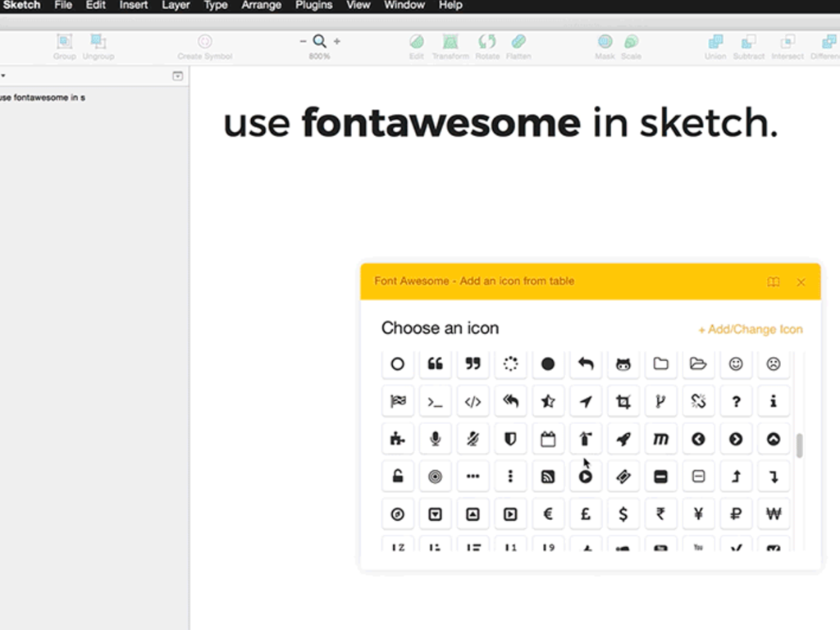This screenshot has height=630, width=840.
Task: Click the Flatten toolbar icon
Action: click(519, 40)
